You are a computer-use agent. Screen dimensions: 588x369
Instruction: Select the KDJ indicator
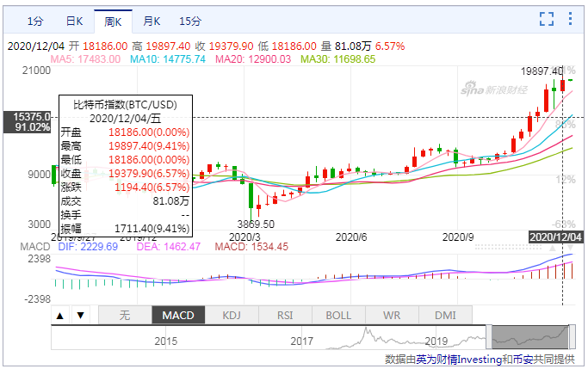click(232, 315)
